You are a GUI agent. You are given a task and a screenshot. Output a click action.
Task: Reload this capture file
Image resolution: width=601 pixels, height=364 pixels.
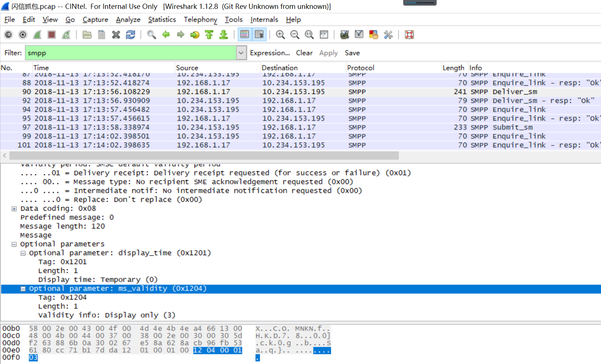tap(130, 35)
